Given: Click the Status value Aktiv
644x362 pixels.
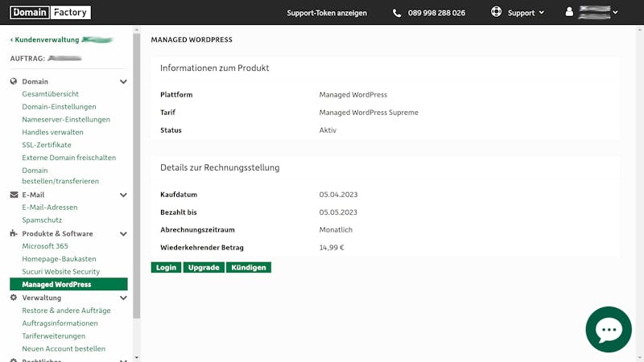Looking at the screenshot, I should click(328, 130).
